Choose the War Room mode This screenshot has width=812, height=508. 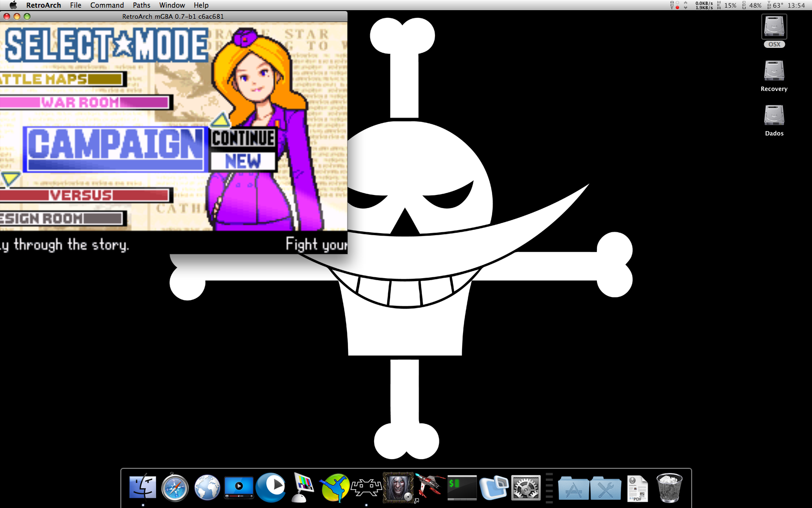[x=86, y=102]
